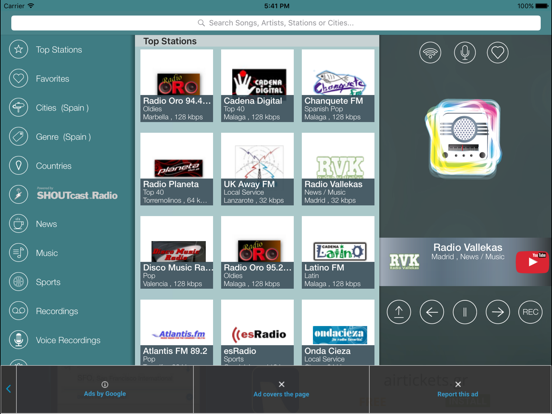Pause playback with the pause button

[465, 312]
